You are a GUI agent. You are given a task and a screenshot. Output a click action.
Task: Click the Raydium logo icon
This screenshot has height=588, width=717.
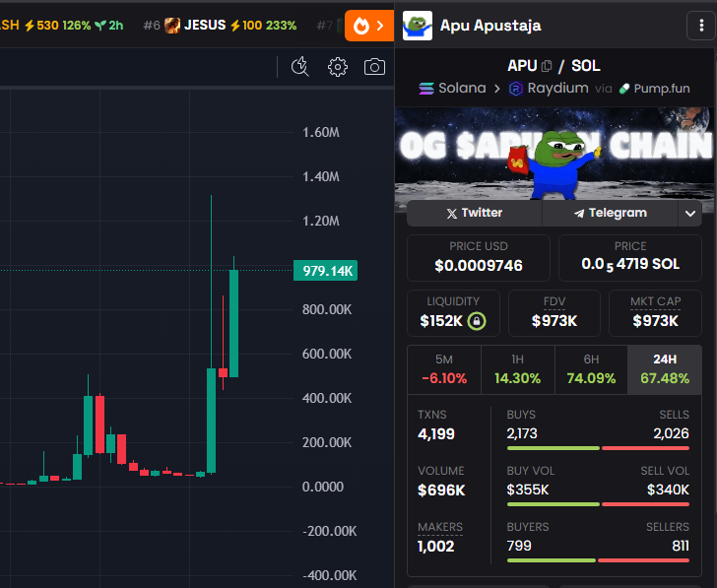[x=516, y=89]
